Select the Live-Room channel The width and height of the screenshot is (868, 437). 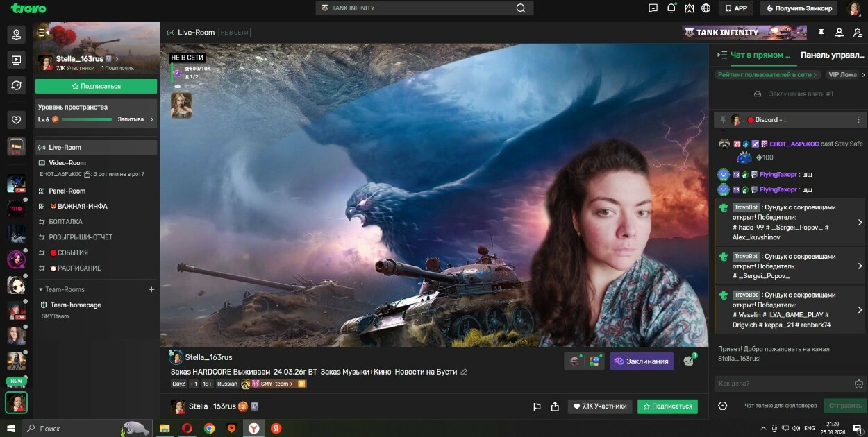97,147
